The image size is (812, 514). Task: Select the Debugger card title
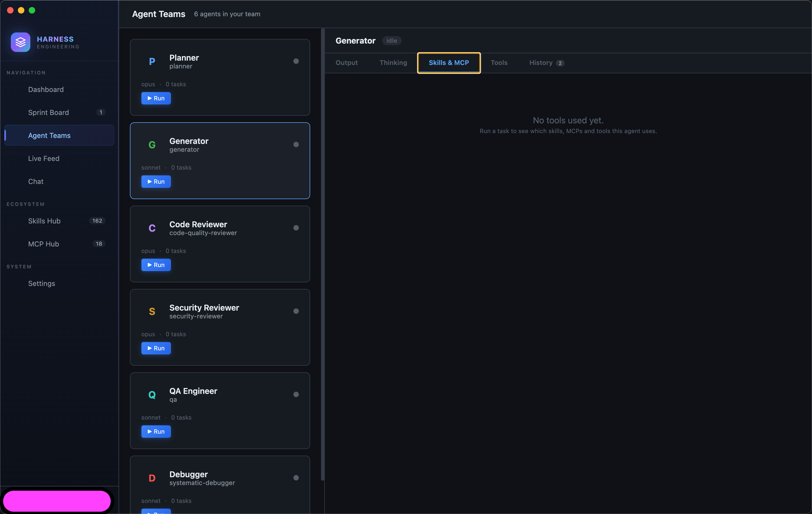(188, 474)
